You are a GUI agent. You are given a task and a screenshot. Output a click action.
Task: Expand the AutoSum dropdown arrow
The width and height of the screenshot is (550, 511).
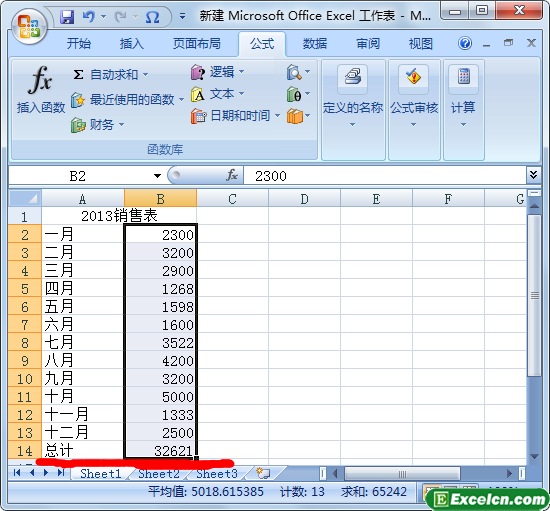coord(146,74)
